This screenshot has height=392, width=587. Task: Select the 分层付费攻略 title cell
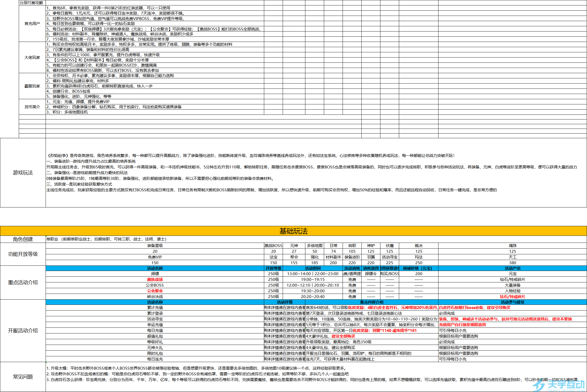(32, 3)
